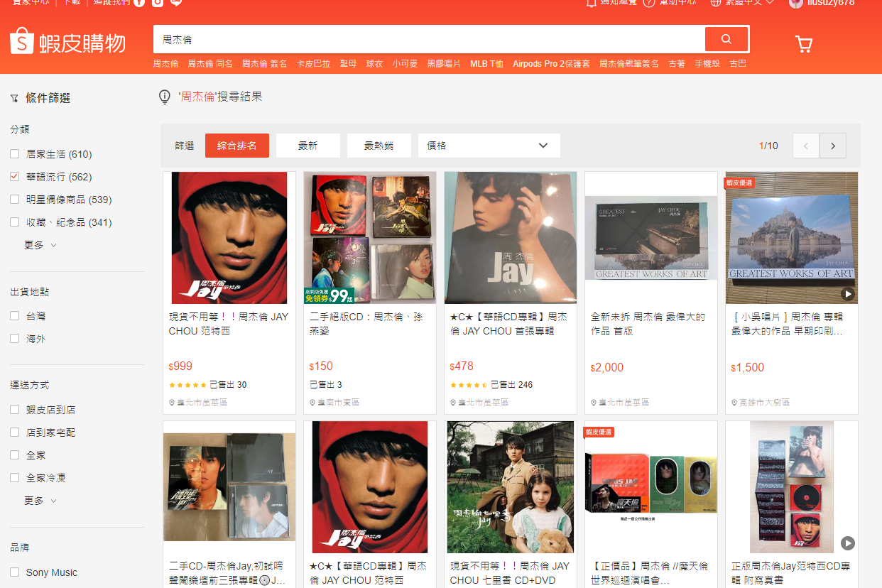Click the help center question mark icon
The image size is (882, 588).
(x=649, y=3)
